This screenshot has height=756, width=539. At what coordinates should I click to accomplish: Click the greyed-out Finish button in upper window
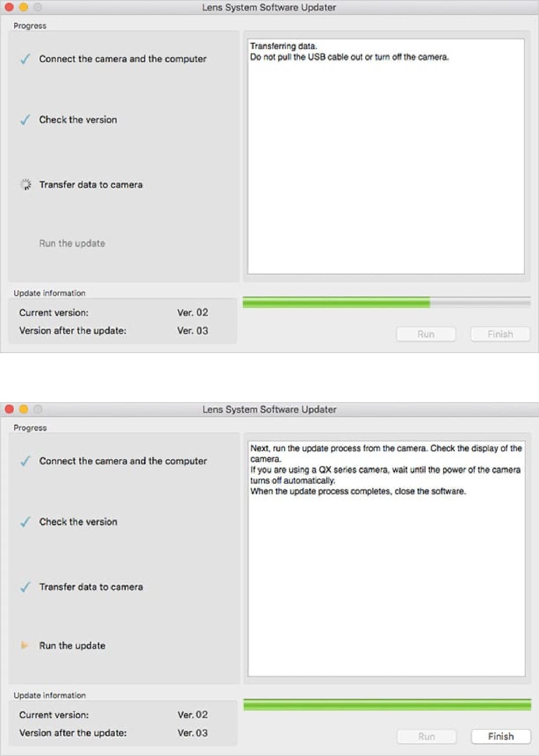(x=500, y=334)
